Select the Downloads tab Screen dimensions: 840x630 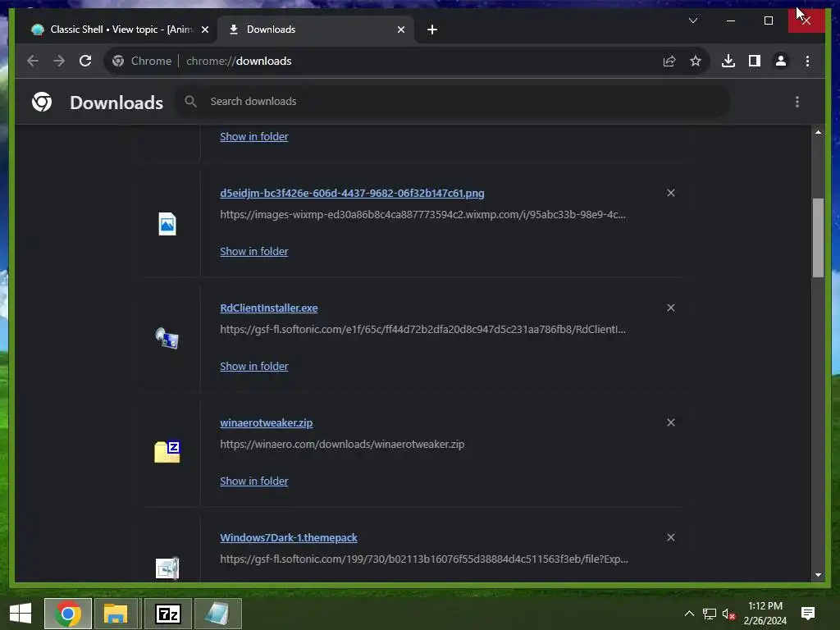(316, 30)
